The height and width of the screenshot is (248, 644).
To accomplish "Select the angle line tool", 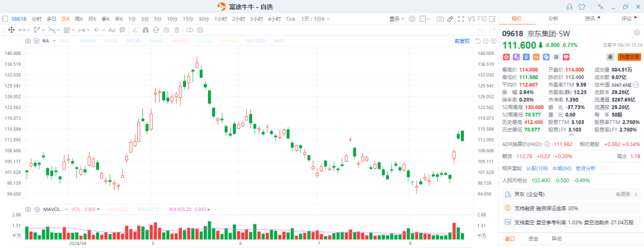I will 135,30.
